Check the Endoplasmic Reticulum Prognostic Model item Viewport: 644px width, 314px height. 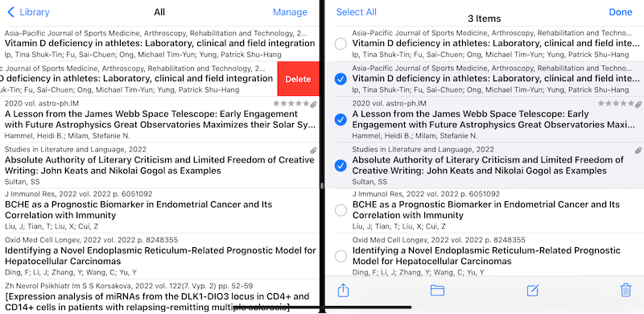coord(341,256)
